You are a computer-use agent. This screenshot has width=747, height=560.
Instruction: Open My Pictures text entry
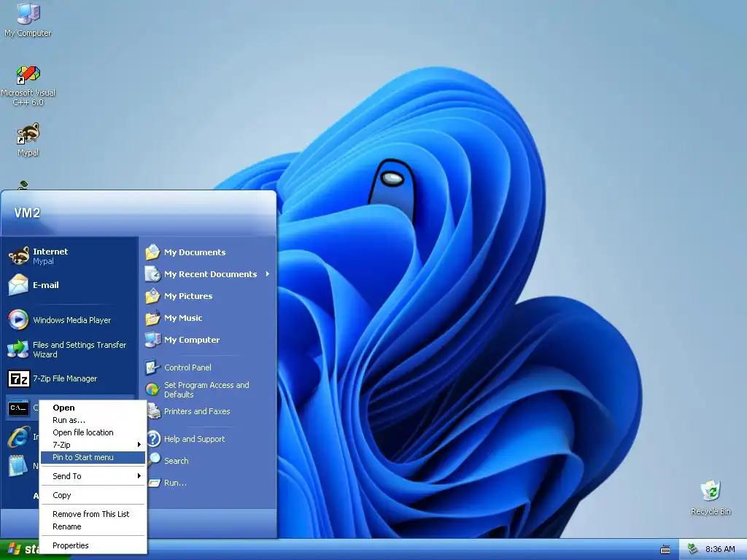pyautogui.click(x=188, y=296)
